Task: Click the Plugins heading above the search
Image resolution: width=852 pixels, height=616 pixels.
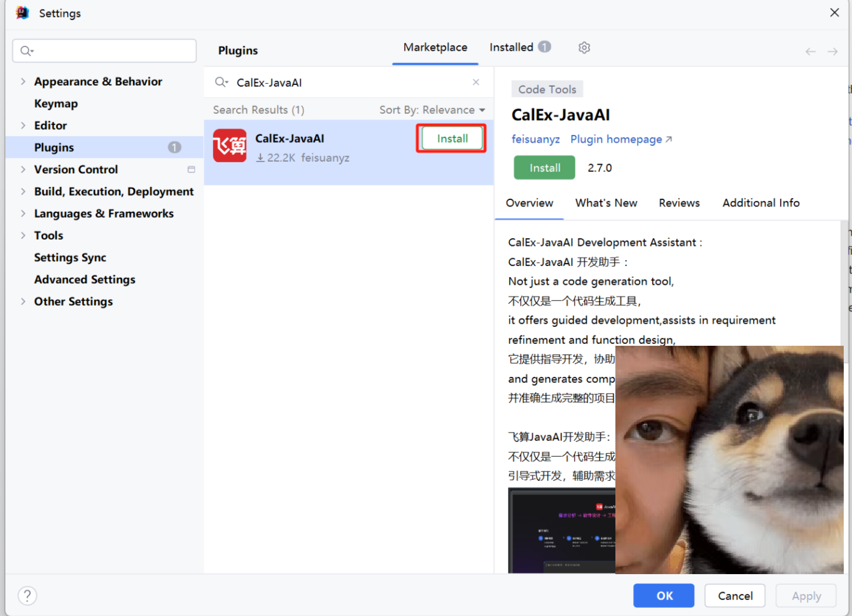Action: [238, 51]
